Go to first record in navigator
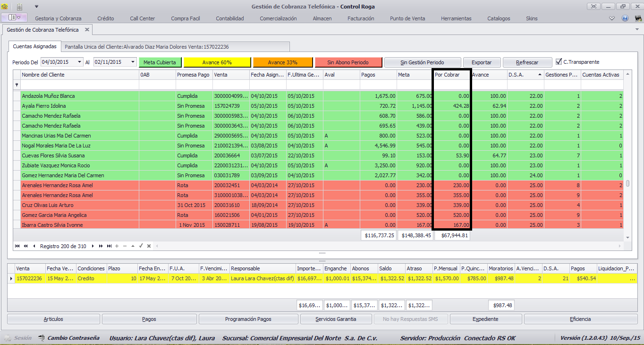 click(18, 246)
